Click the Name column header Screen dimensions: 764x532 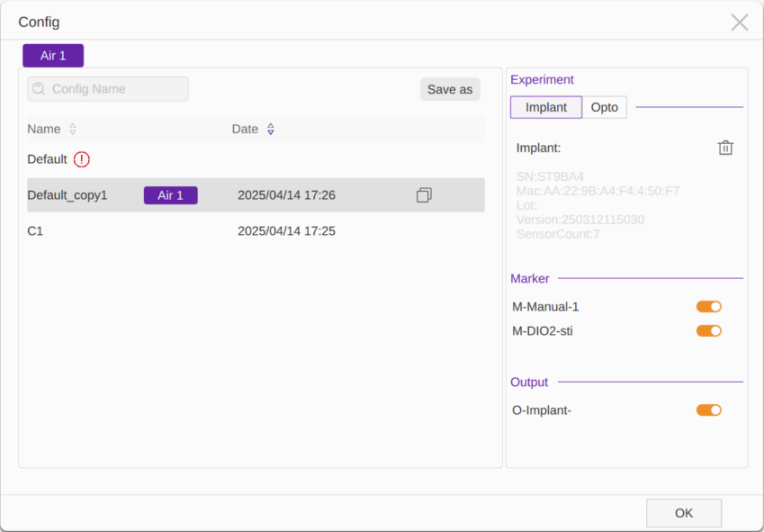click(x=44, y=129)
